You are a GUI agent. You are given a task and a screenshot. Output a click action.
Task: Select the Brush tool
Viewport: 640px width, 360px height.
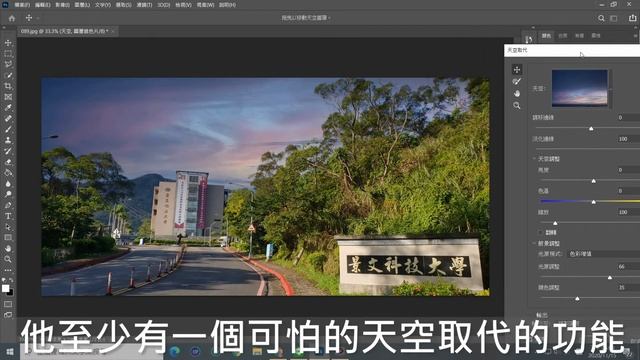click(8, 129)
